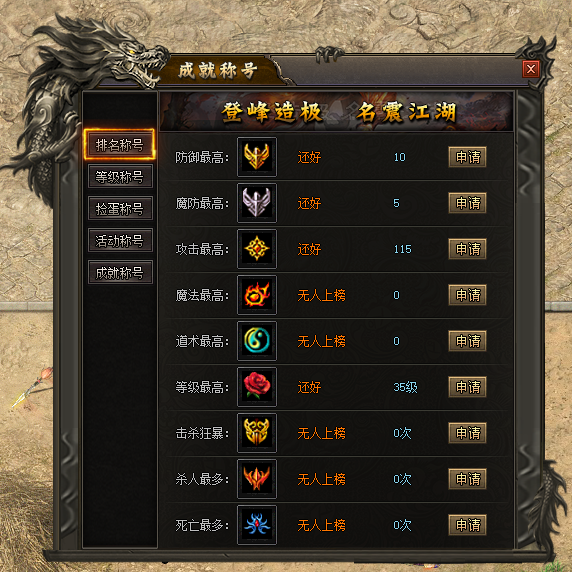Click 申请 in the 死亡最多 row

tap(467, 525)
